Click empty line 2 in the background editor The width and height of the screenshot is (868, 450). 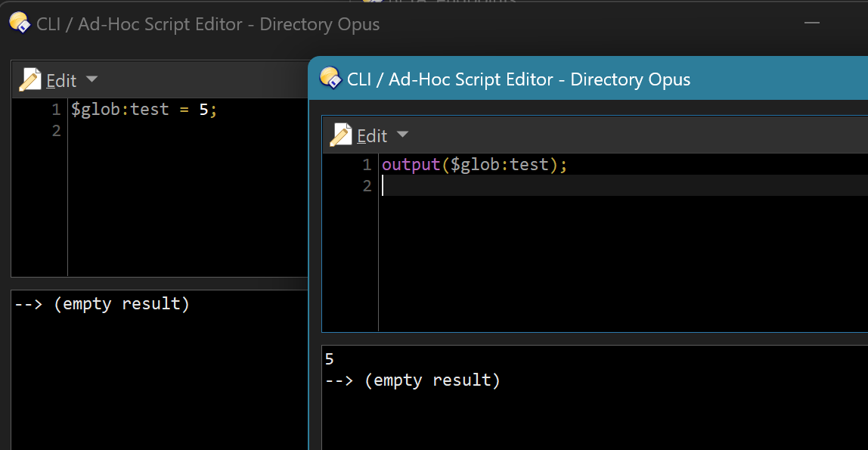pyautogui.click(x=181, y=131)
